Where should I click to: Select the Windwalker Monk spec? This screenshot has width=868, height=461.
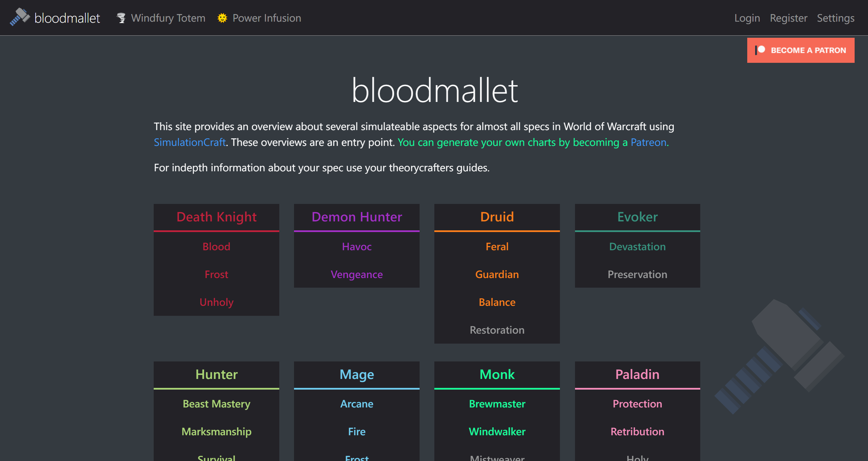(x=497, y=432)
